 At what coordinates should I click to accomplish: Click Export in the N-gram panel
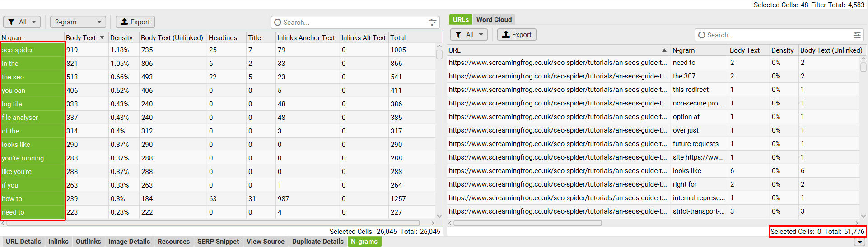[135, 22]
